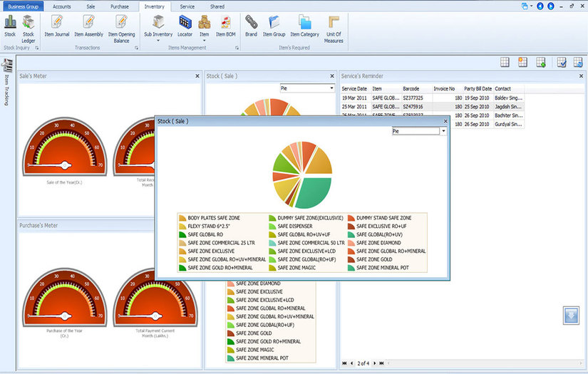
Task: Click SAFE ZONE MAGIC in floating legend
Action: [x=296, y=268]
